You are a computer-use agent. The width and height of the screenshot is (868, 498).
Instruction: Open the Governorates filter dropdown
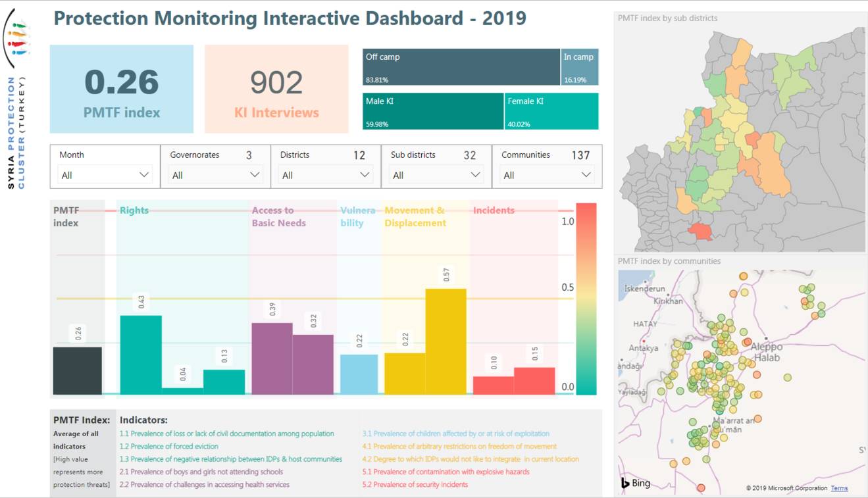click(215, 175)
